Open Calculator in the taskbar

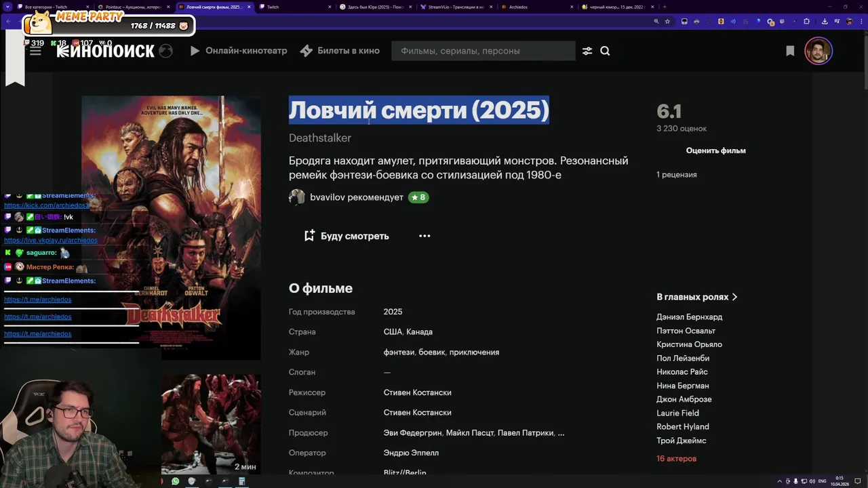[x=241, y=481]
